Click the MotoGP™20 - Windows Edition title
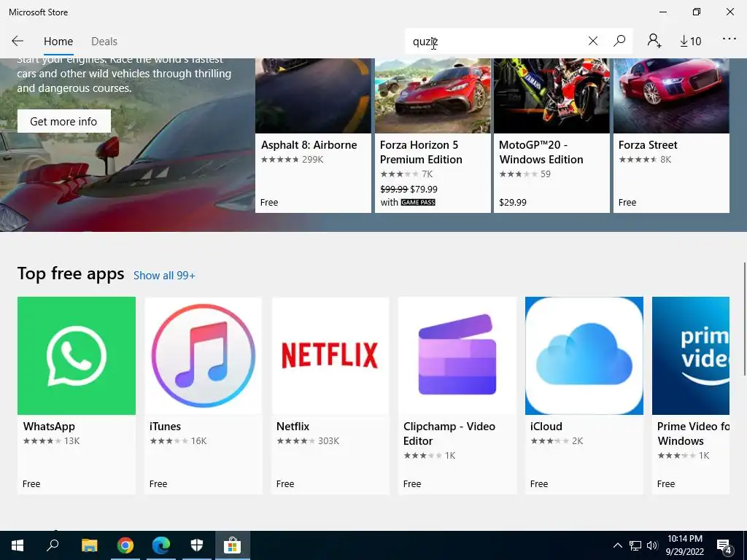Screen dimensions: 747x560 click(x=541, y=152)
